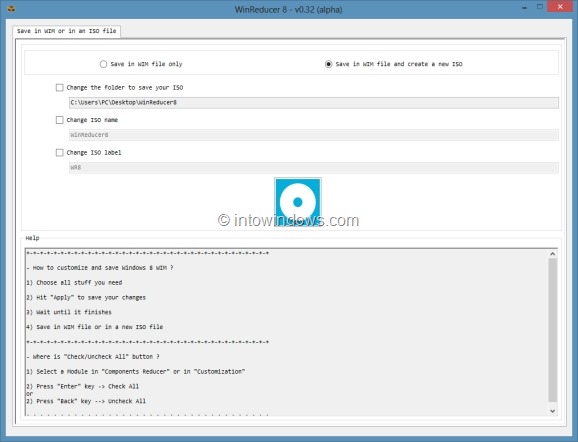The image size is (578, 442).
Task: Close the WinReducer window
Action: click(x=560, y=7)
